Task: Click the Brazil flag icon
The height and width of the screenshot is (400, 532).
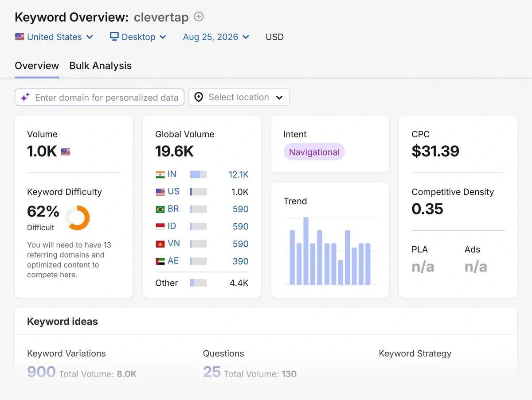Action: click(x=160, y=209)
